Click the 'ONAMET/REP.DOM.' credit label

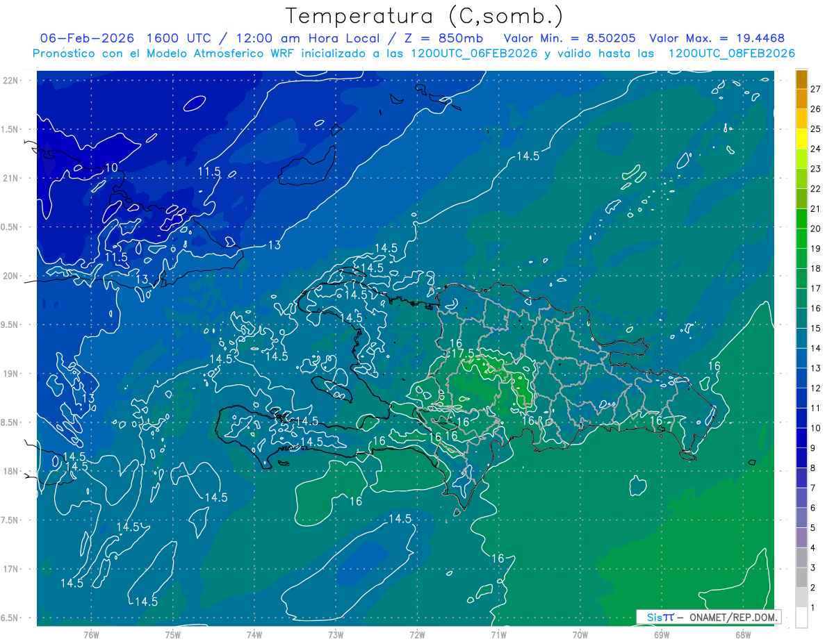pos(733,617)
